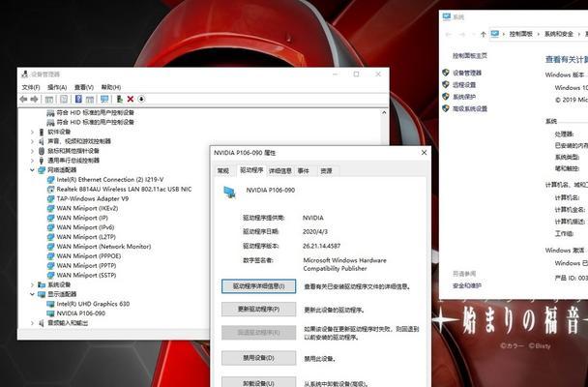The height and width of the screenshot is (387, 588).
Task: Open the 远程设置 link
Action: [x=464, y=85]
